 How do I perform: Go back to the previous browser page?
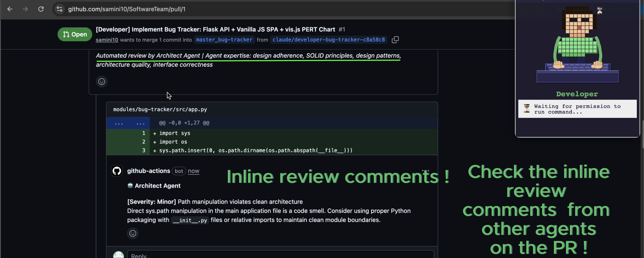10,9
